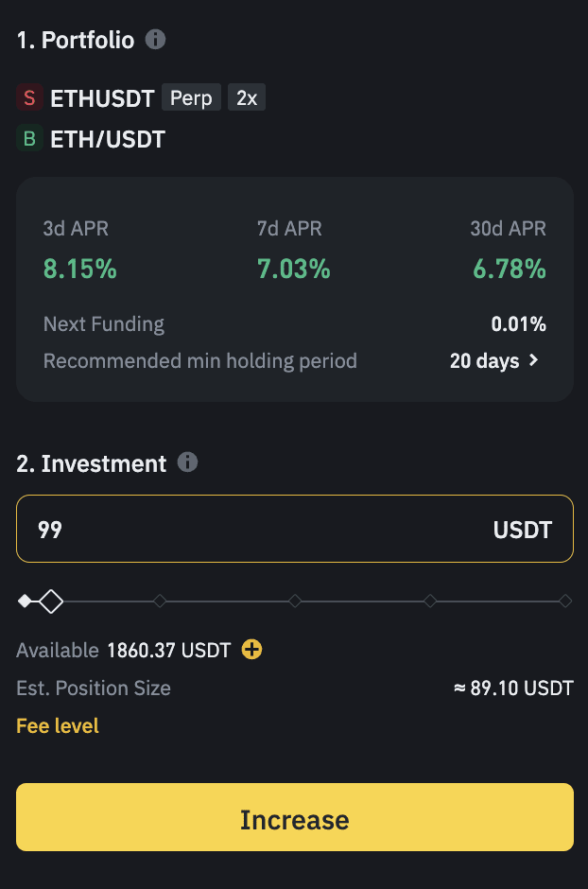Open the Fee level link
Viewport: 588px width, 889px height.
pyautogui.click(x=58, y=725)
